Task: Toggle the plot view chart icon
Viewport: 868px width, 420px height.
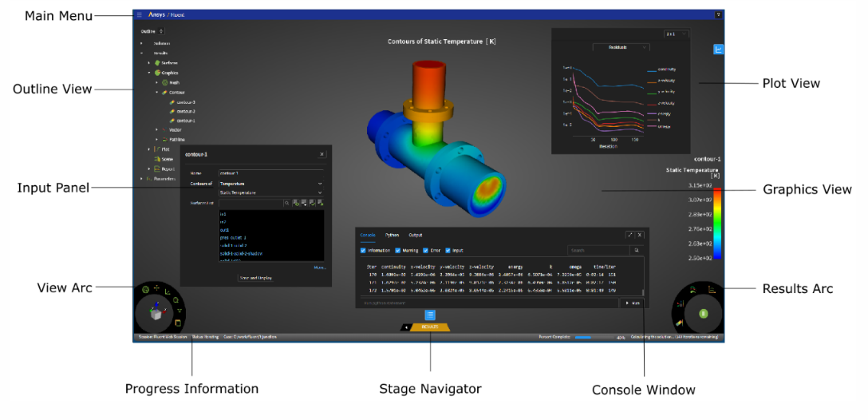Action: (x=718, y=50)
